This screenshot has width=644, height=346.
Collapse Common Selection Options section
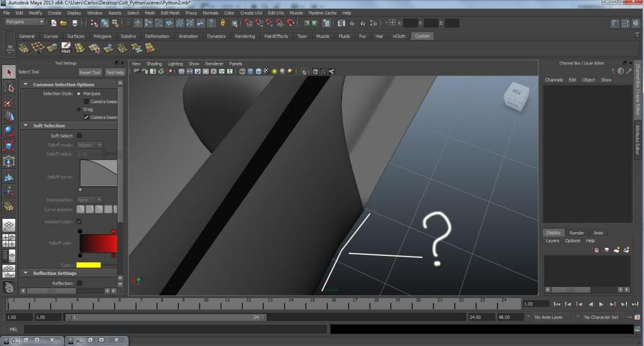(26, 84)
